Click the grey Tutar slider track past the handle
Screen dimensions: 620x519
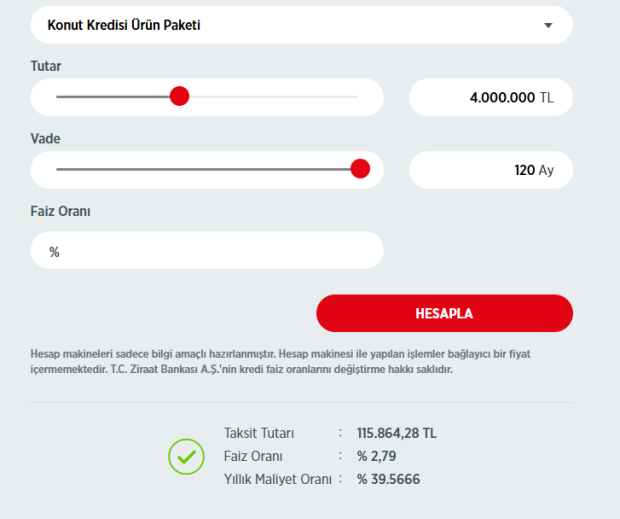pos(270,97)
